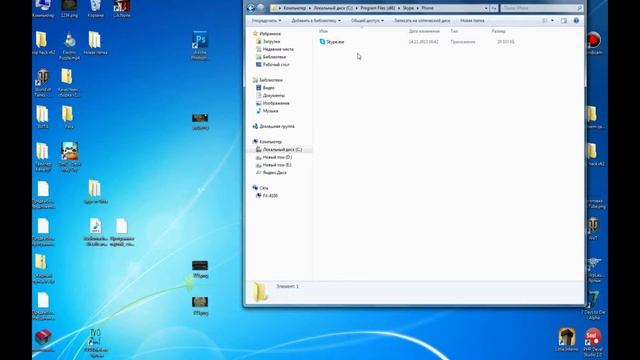Click Skype.exe modification date cell
Viewport: 640px width, 360px height.
coord(423,42)
